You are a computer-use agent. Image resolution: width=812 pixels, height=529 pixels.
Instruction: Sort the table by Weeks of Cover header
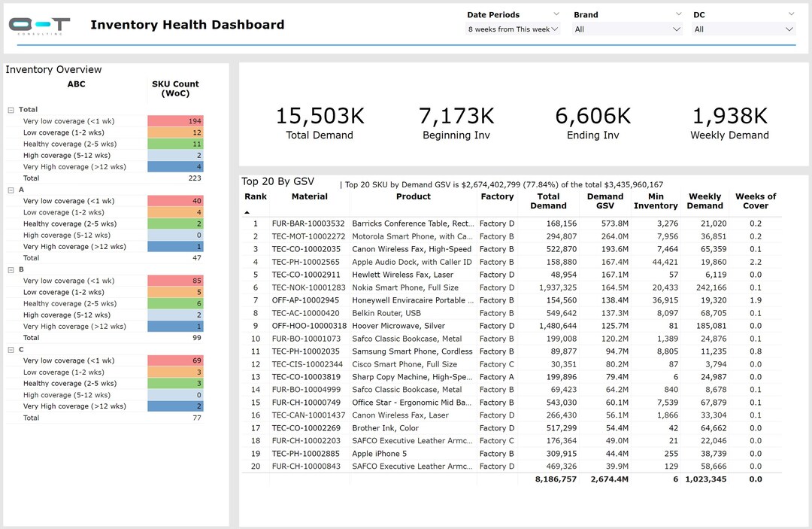pos(755,199)
